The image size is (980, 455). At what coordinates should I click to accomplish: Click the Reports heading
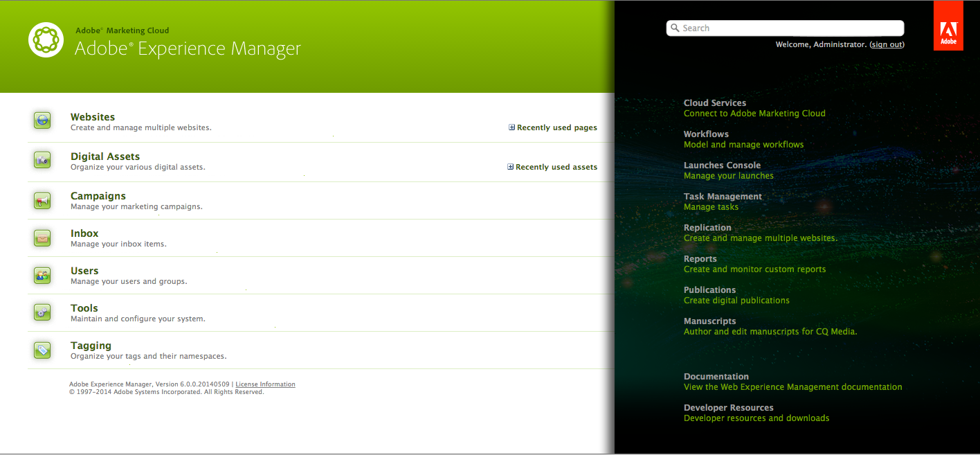(700, 259)
